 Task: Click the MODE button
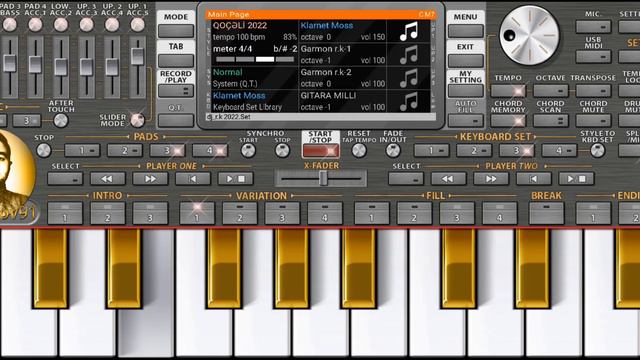pyautogui.click(x=176, y=31)
